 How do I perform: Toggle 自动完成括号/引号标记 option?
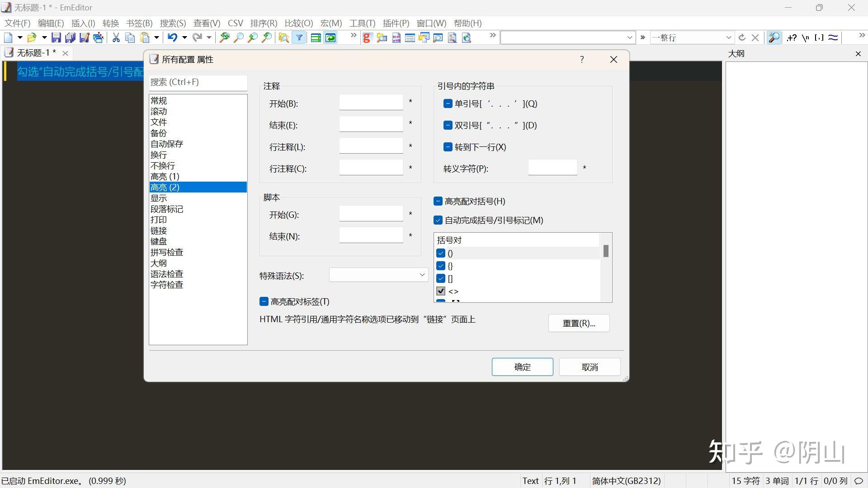click(438, 220)
